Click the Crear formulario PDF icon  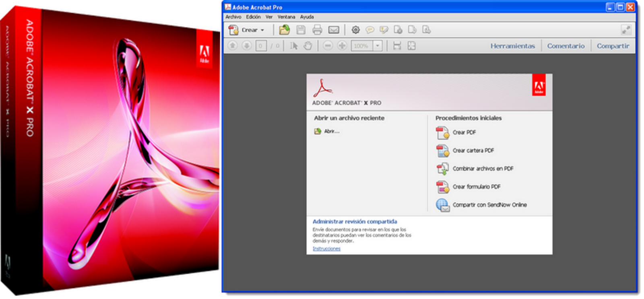pyautogui.click(x=442, y=187)
